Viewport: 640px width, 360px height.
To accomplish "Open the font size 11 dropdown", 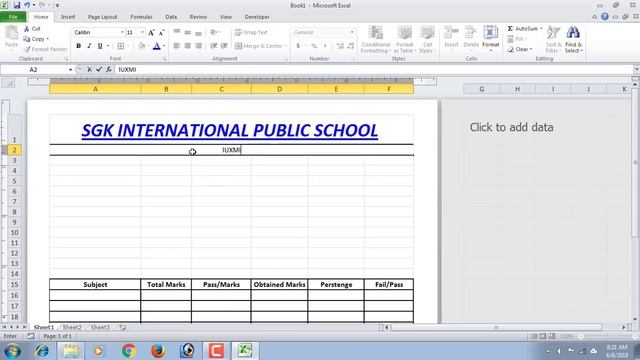I will pyautogui.click(x=142, y=32).
